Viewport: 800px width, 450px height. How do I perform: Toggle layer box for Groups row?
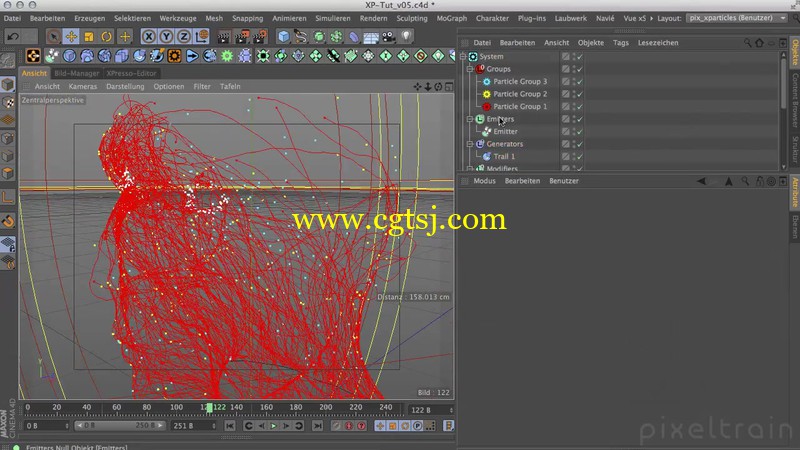pos(565,69)
